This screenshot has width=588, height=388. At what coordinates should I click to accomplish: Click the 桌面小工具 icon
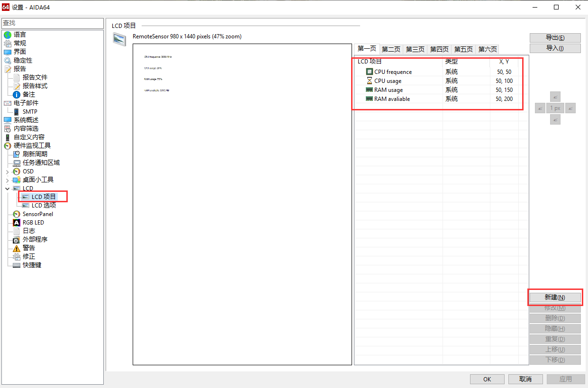pyautogui.click(x=17, y=180)
